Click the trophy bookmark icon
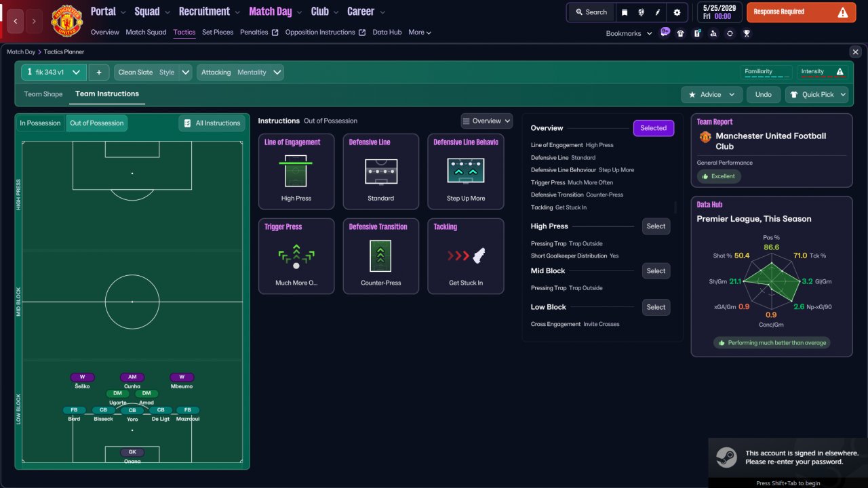 pyautogui.click(x=746, y=33)
